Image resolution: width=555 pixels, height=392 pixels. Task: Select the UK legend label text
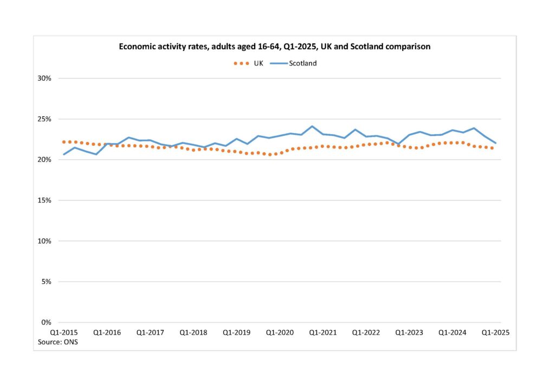pyautogui.click(x=259, y=63)
